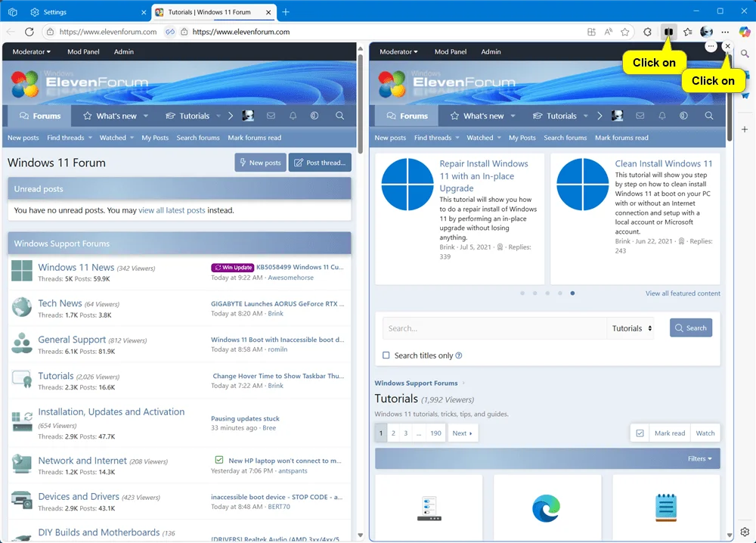Viewport: 756px width, 543px height.
Task: Click the search magnifier in the left pane nav
Action: [x=340, y=116]
